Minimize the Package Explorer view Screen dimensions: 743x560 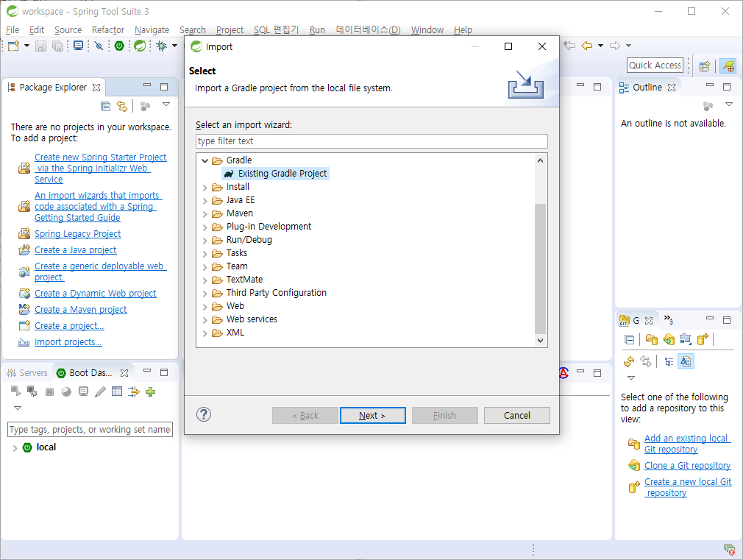pyautogui.click(x=147, y=85)
